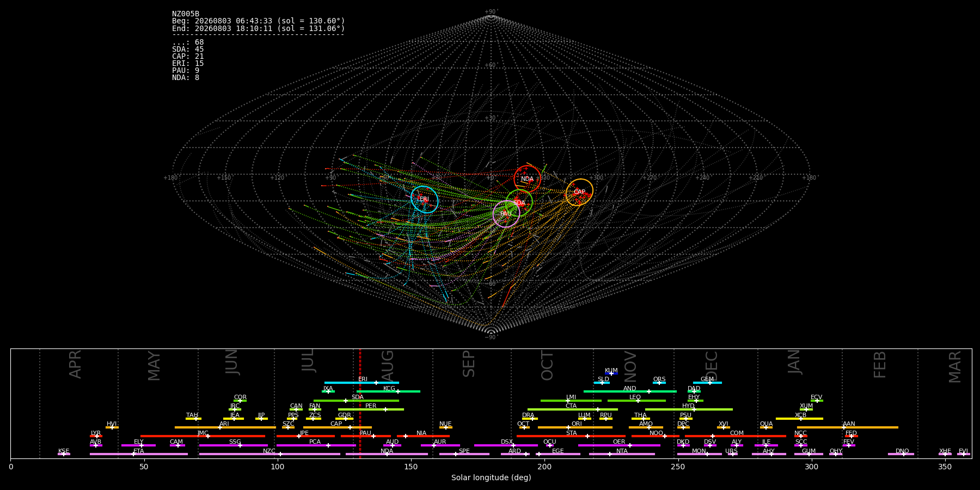Click the pink PAU radiant circle
The width and height of the screenshot is (980, 490).
(x=506, y=214)
